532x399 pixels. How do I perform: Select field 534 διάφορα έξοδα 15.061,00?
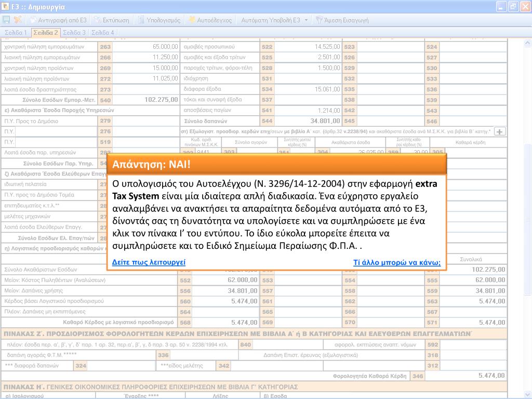coord(308,89)
